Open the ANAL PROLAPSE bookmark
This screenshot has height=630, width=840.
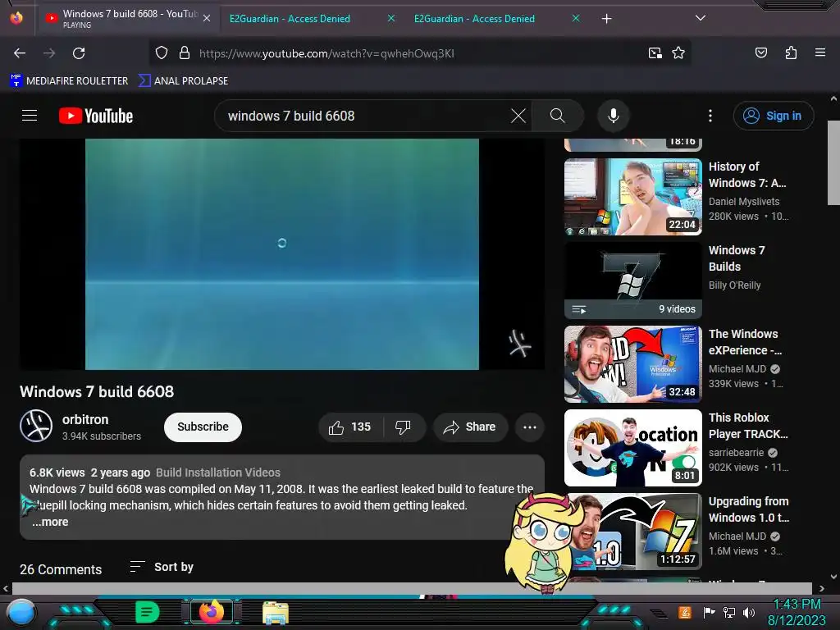183,81
